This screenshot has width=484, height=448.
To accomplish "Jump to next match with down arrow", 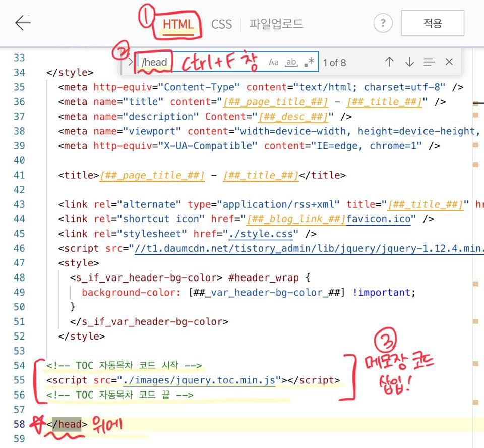I will (409, 62).
